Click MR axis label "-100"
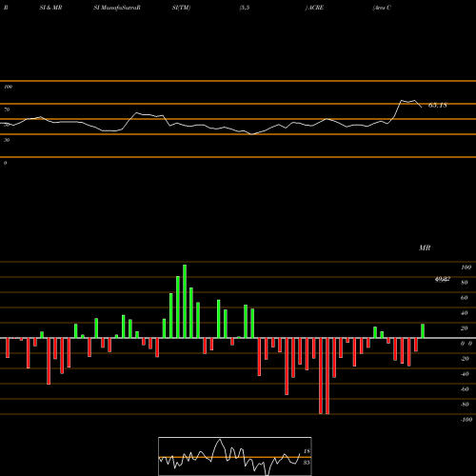This screenshot has width=476, height=476. (x=466, y=420)
